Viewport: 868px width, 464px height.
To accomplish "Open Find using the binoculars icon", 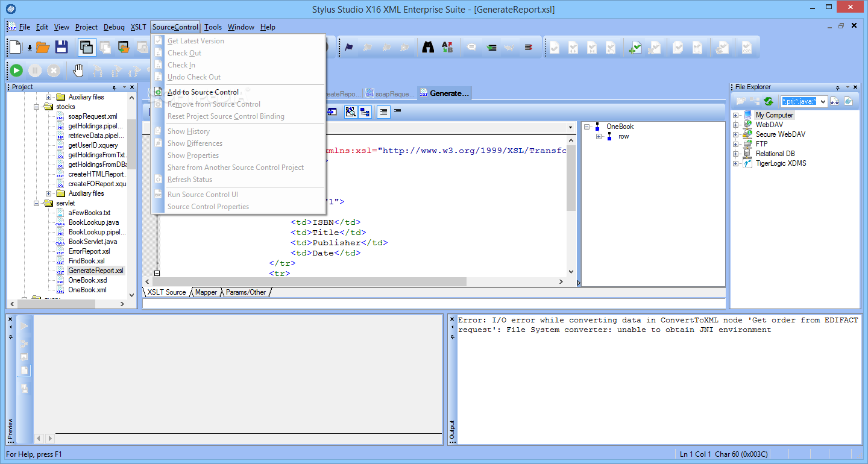I will 428,47.
